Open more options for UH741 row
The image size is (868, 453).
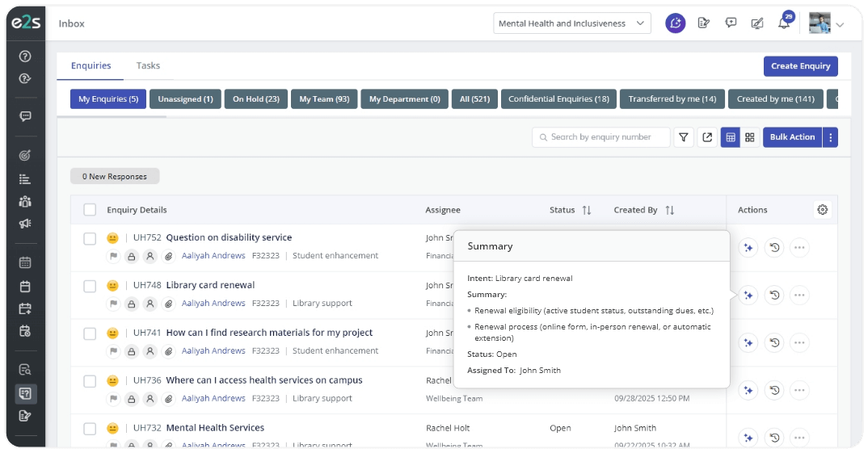(x=799, y=342)
